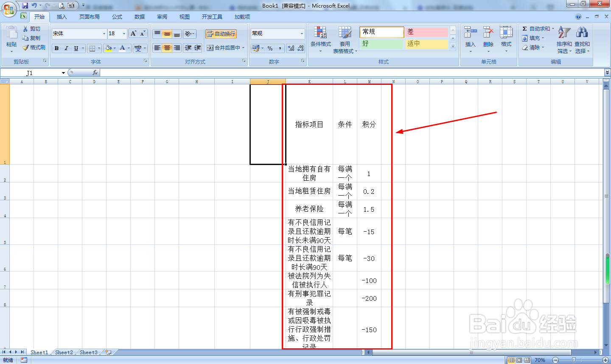Image resolution: width=611 pixels, height=364 pixels.
Task: Open Sheet2 worksheet tab
Action: (x=64, y=352)
